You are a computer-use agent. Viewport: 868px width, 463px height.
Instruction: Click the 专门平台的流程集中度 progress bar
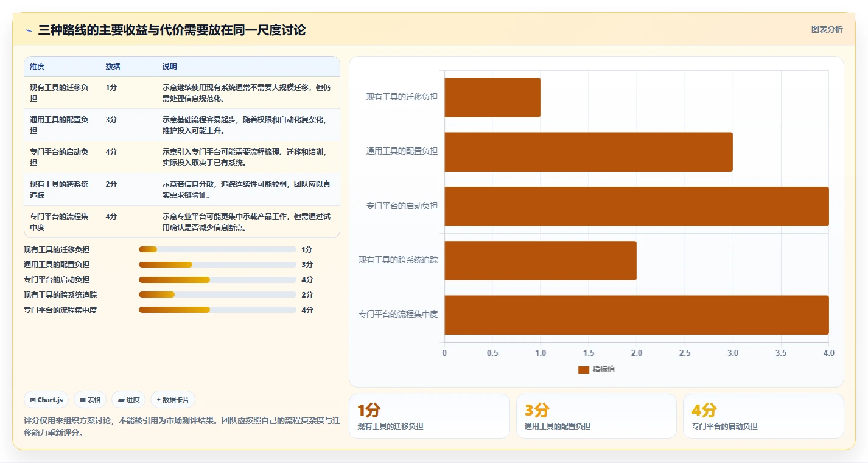(x=217, y=310)
